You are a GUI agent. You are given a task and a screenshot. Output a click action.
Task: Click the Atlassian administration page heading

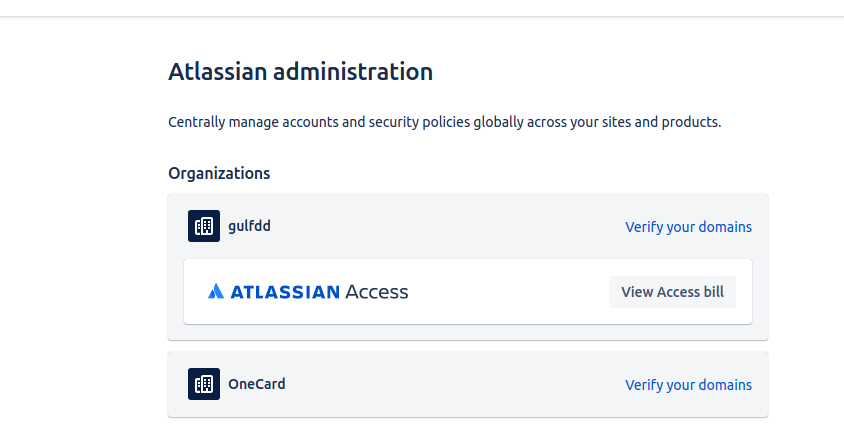[300, 72]
